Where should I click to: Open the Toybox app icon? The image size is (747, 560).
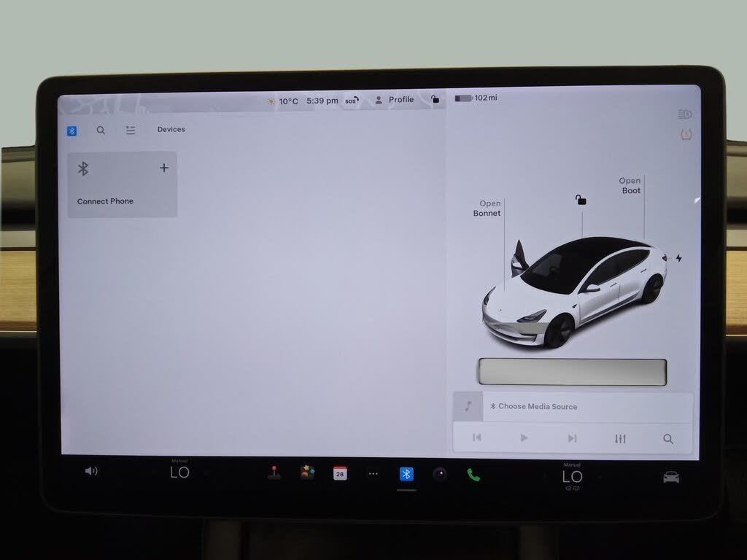point(307,472)
